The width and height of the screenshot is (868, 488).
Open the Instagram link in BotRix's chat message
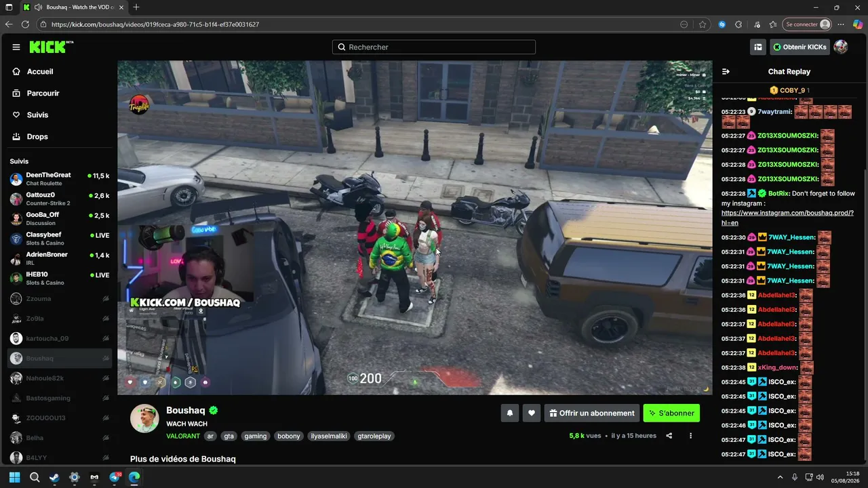[787, 218]
